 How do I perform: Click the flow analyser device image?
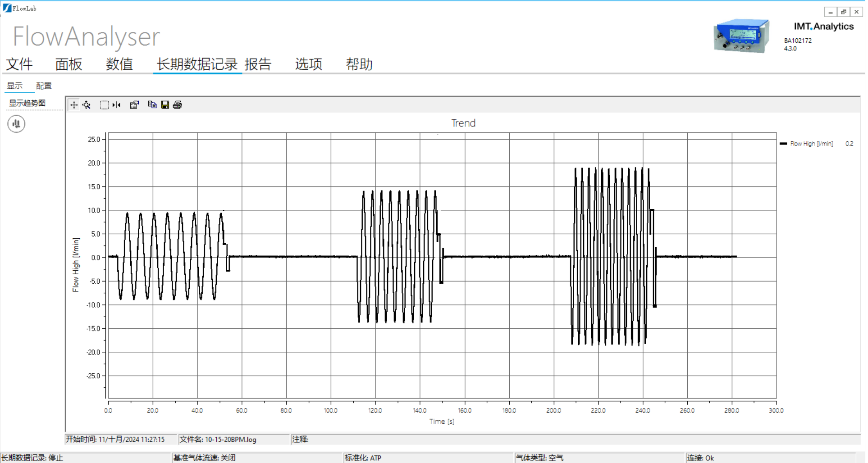point(741,36)
